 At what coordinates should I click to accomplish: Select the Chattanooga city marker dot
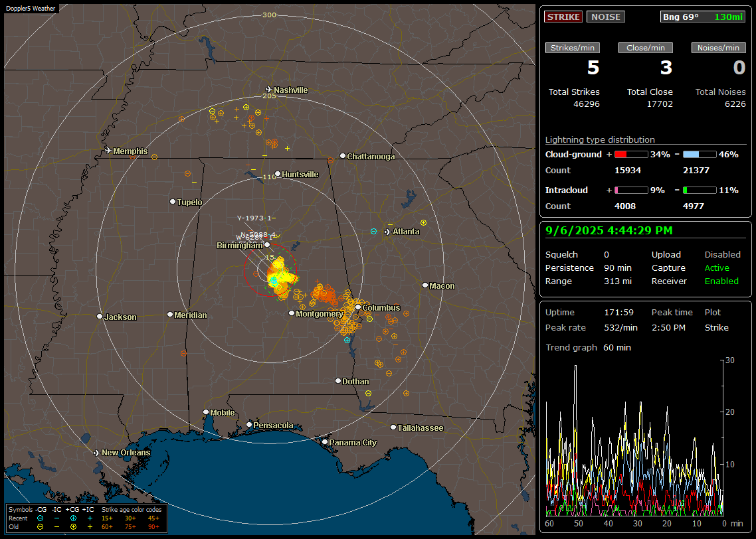point(343,156)
